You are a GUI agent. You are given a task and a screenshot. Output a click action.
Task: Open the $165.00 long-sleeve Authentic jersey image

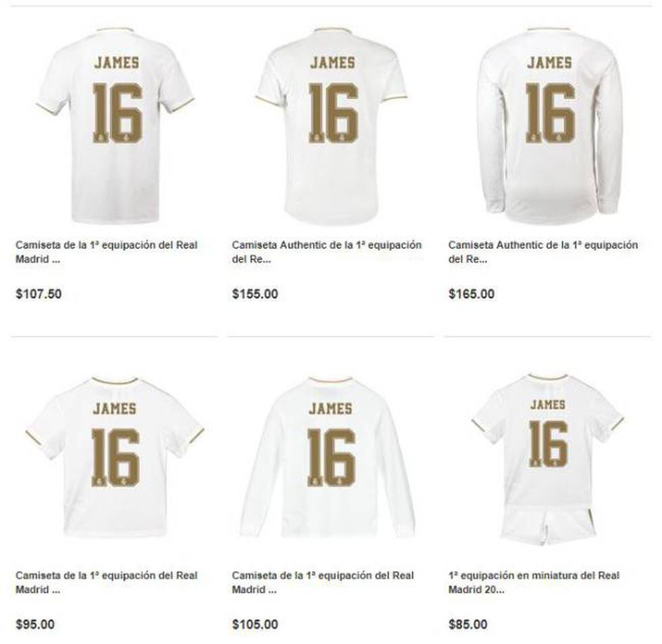[549, 126]
